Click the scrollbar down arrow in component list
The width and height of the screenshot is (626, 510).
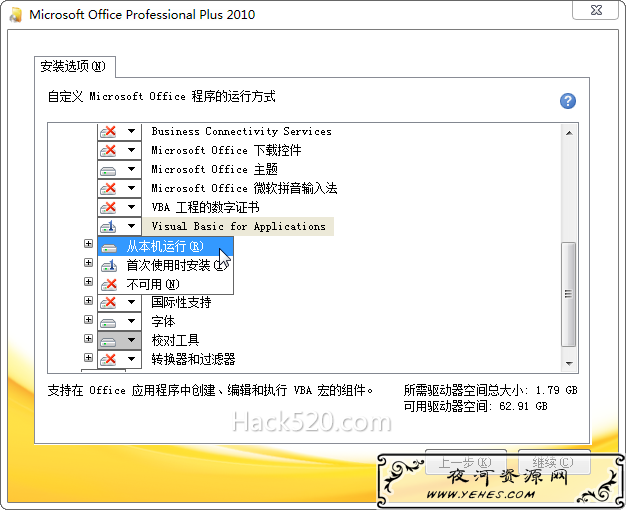pos(569,363)
